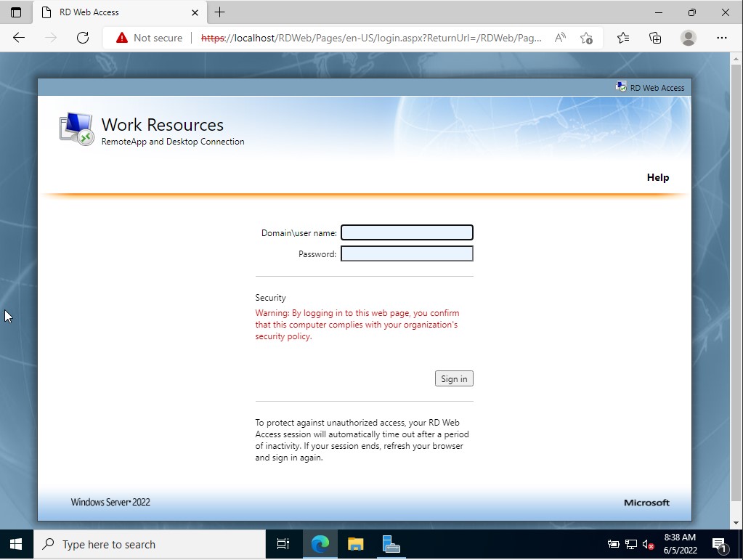This screenshot has width=743, height=560.
Task: Click the page vertical scrollbar
Action: click(736, 284)
